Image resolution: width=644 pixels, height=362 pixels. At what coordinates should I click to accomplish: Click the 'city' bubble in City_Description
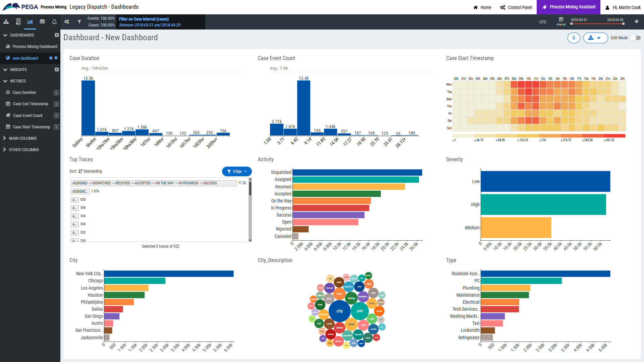pos(339,311)
